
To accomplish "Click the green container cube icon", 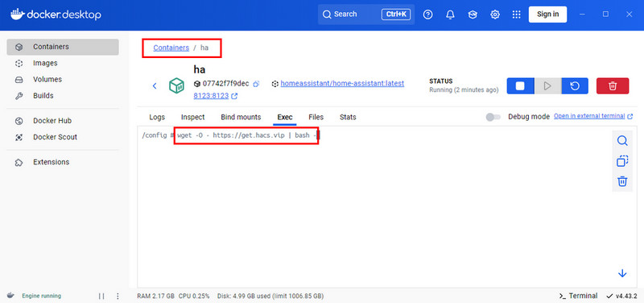I will point(176,86).
